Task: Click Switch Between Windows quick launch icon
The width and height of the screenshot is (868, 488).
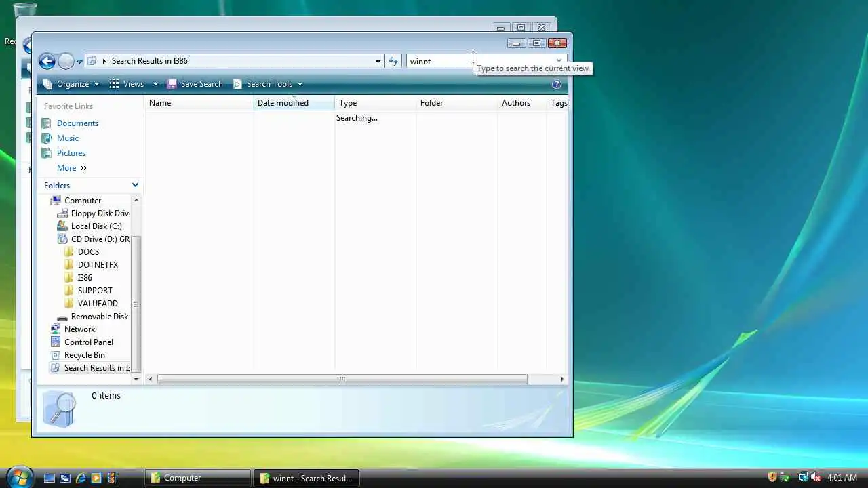Action: point(64,478)
